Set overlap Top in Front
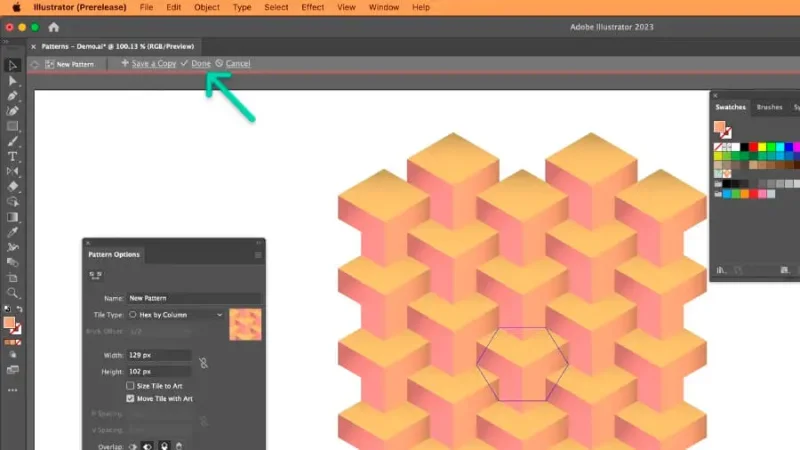The height and width of the screenshot is (450, 800). tap(164, 446)
